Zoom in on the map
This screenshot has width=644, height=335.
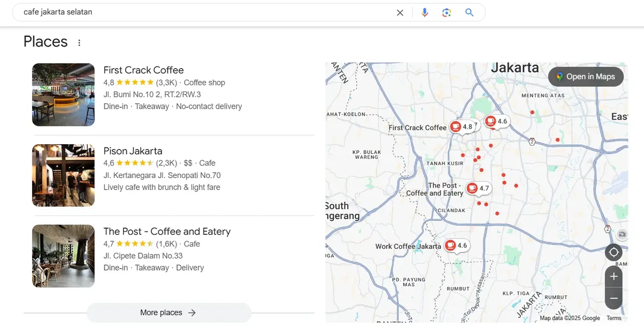613,277
